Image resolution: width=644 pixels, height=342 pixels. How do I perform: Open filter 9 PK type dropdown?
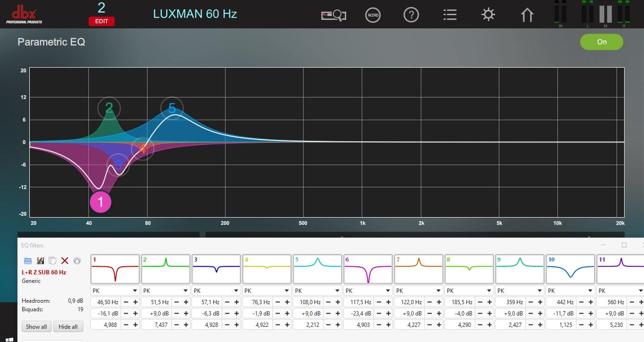520,290
